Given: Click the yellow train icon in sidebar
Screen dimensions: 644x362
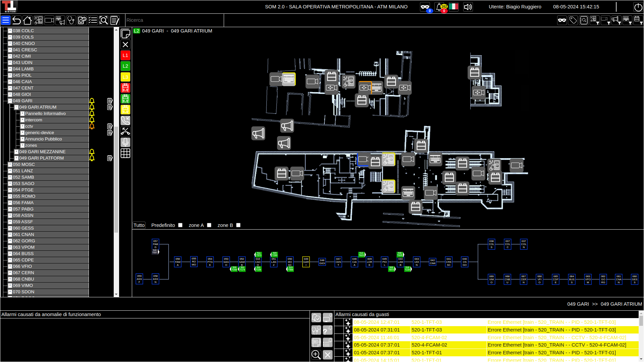Looking at the screenshot, I should 125,110.
